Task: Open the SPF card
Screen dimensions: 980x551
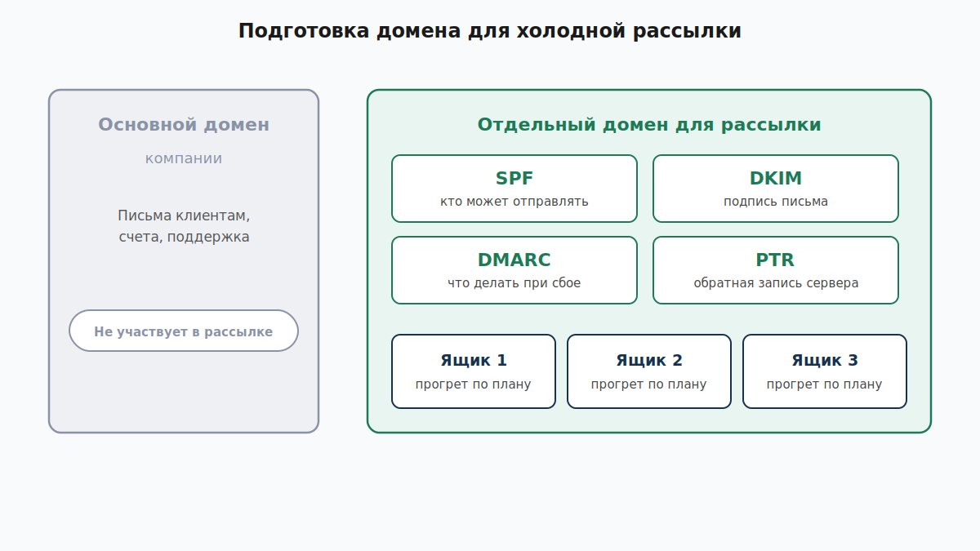Action: point(514,189)
